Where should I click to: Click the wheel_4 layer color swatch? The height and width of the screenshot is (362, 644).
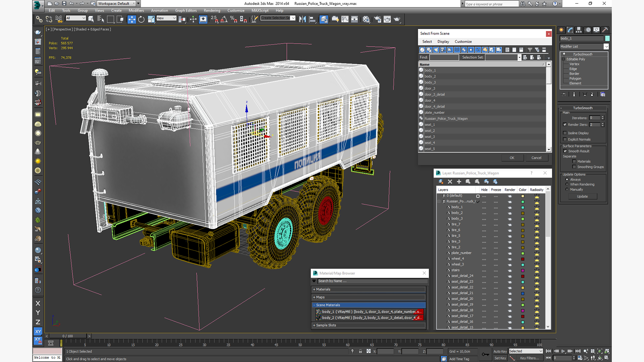pyautogui.click(x=523, y=259)
